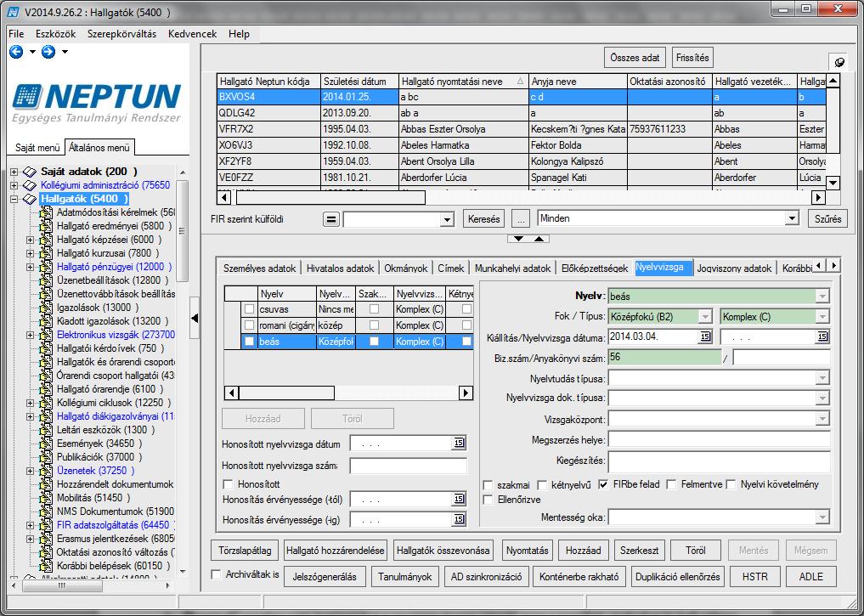
Task: Open calendar for Honosított nyelvvizsga dátum
Action: 459,443
